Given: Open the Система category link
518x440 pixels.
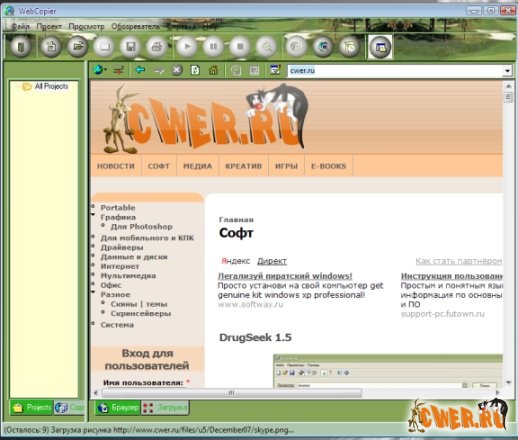Looking at the screenshot, I should click(117, 325).
